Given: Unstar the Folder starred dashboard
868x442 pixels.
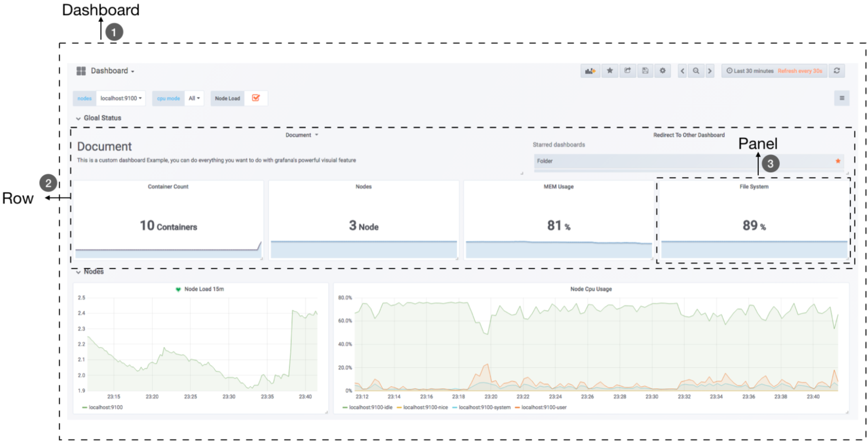Looking at the screenshot, I should point(838,161).
